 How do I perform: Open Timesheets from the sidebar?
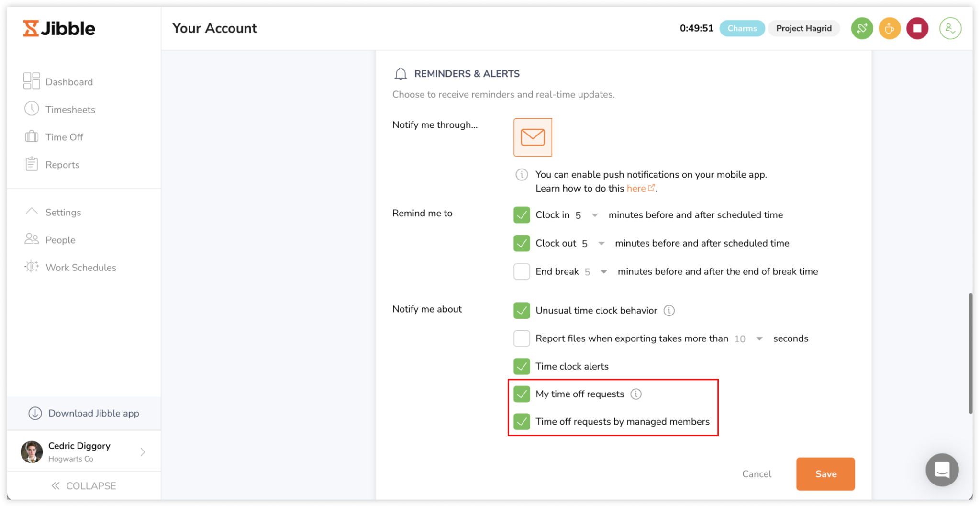click(x=70, y=109)
